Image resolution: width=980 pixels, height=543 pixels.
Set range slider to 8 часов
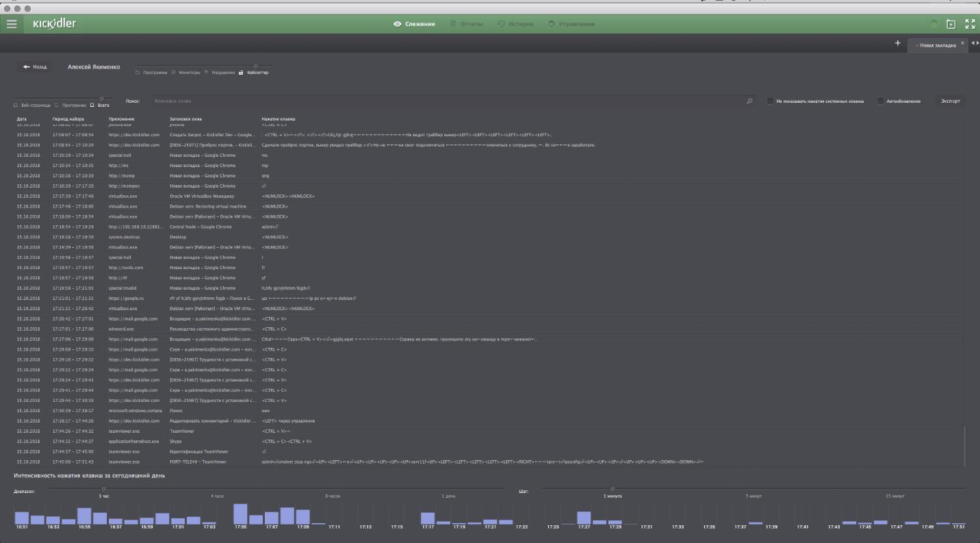(333, 496)
